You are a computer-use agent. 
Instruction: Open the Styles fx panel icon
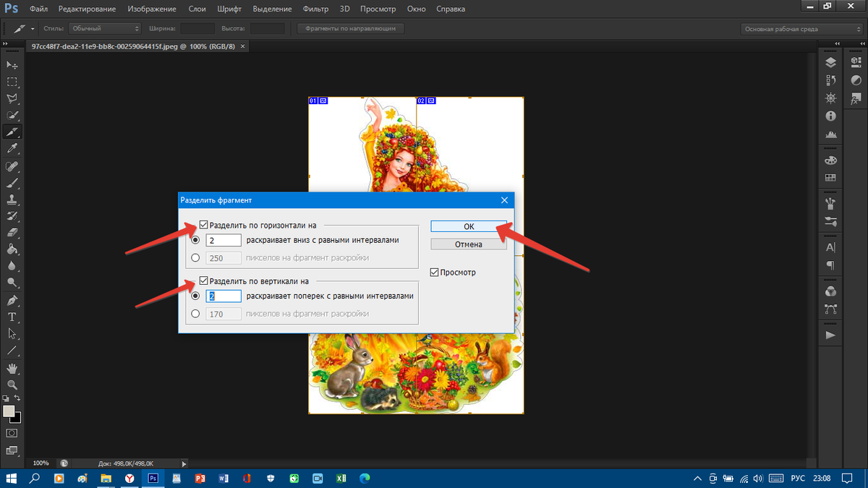(856, 98)
